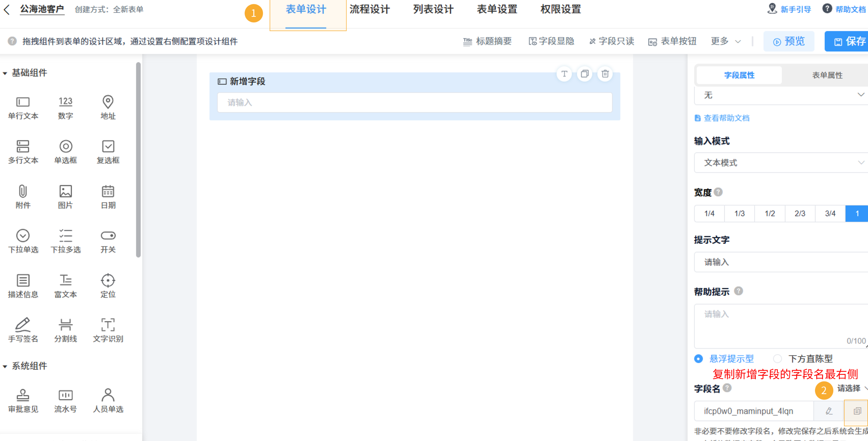The image size is (868, 441).
Task: Set width to 1/4
Action: (x=709, y=213)
